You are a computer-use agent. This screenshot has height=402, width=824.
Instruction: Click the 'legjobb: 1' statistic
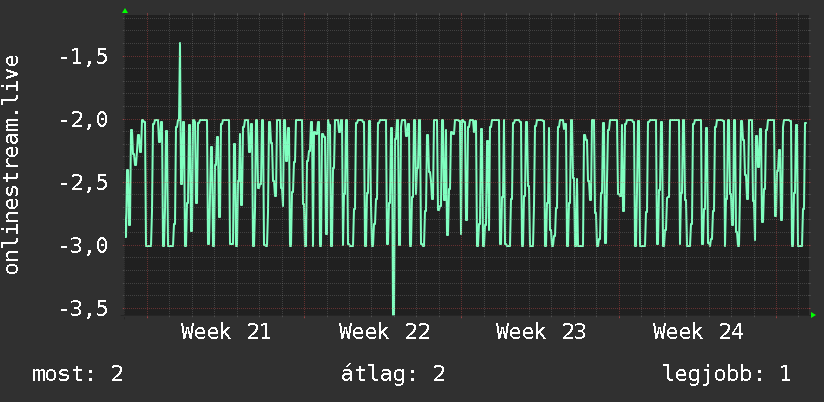727,374
